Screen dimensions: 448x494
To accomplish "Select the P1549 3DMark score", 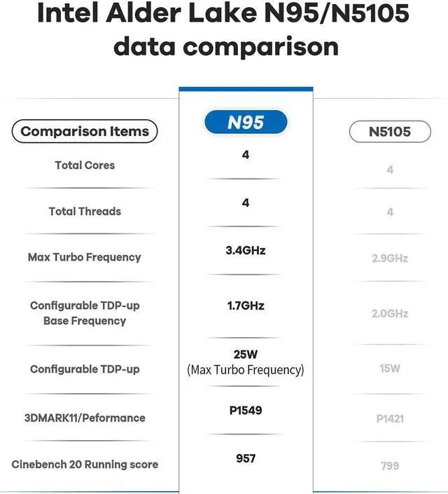I will point(246,410).
